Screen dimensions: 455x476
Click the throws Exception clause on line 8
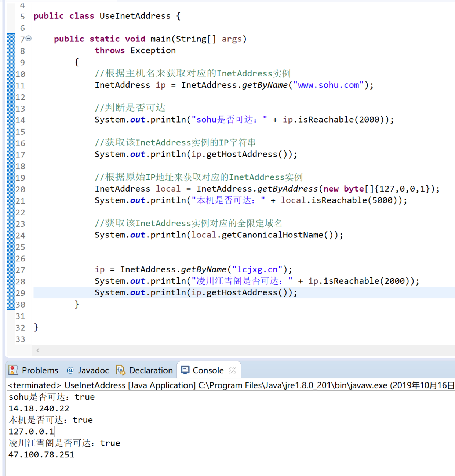[135, 51]
